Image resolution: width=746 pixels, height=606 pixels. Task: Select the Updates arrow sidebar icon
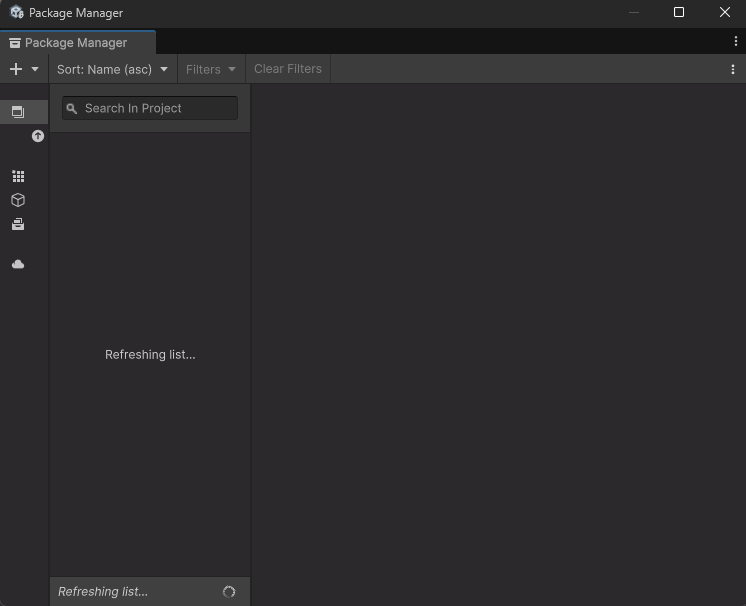click(38, 136)
